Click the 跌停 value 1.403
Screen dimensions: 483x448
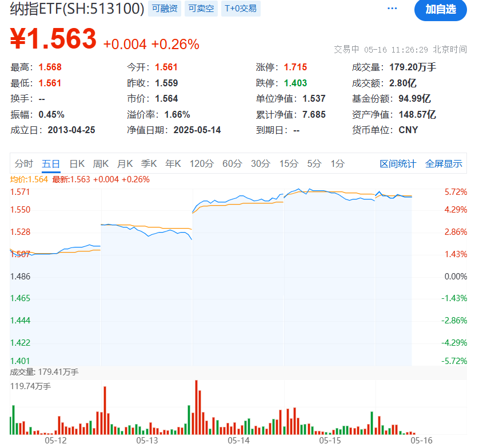pyautogui.click(x=296, y=83)
